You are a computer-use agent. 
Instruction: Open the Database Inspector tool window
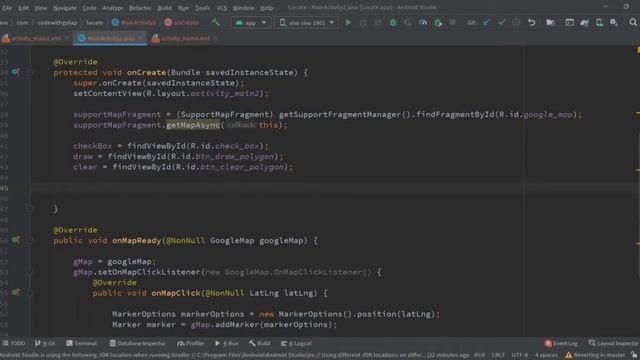138,343
